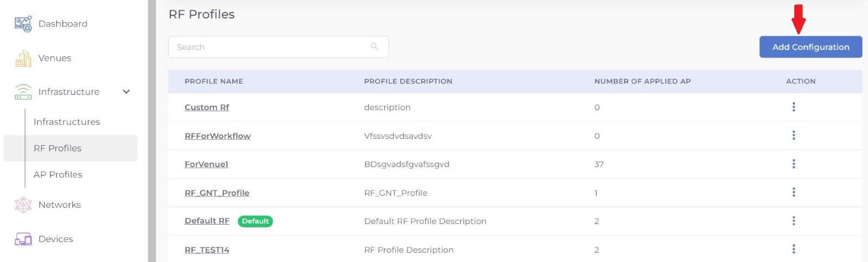The width and height of the screenshot is (868, 262).
Task: Click the Devices icon in sidebar
Action: click(23, 239)
